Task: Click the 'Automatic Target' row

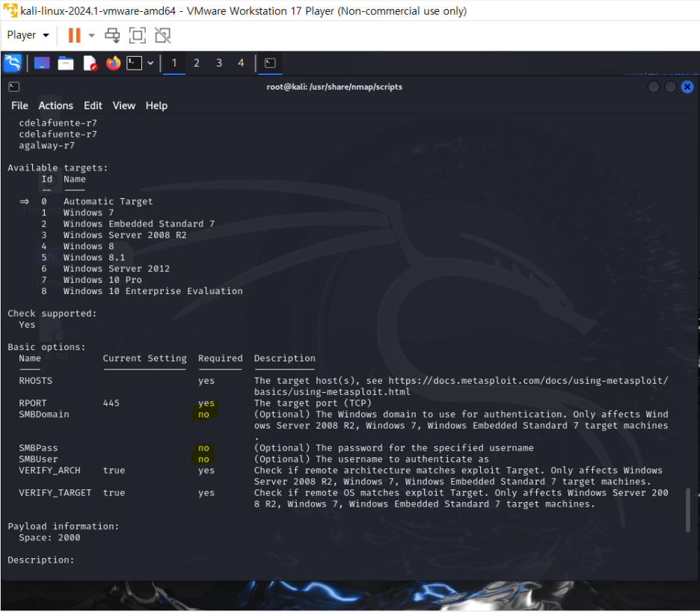Action: click(x=108, y=201)
